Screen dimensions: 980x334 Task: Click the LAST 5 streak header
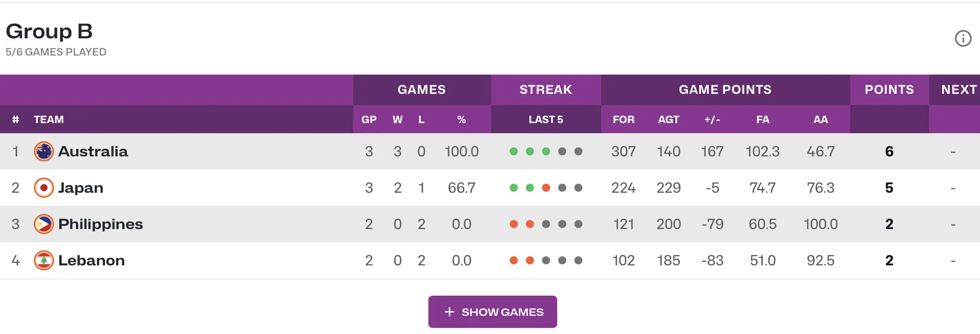(546, 120)
